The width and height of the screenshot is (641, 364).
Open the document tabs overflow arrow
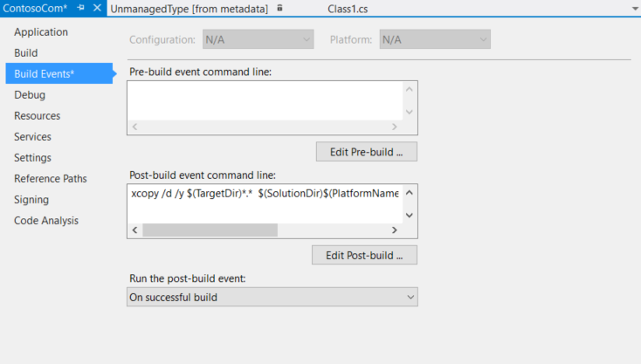[x=633, y=8]
